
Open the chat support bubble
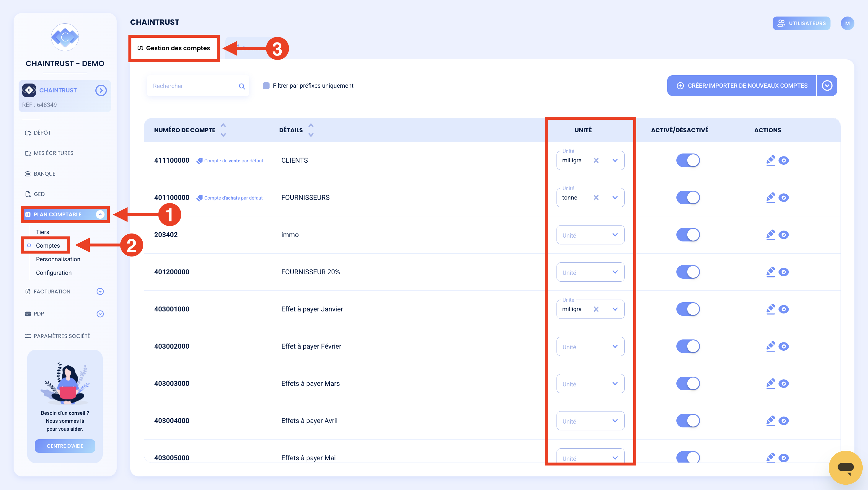coord(845,468)
